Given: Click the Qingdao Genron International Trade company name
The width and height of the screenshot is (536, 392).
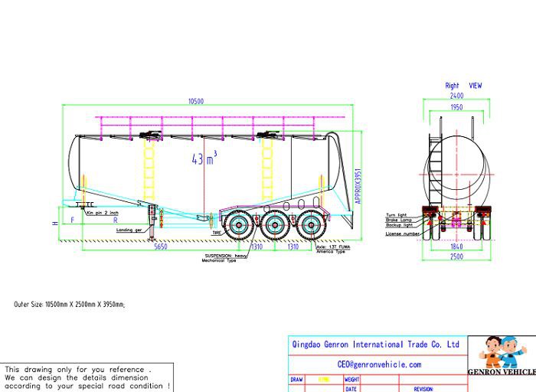Looking at the screenshot, I should pos(376,345).
